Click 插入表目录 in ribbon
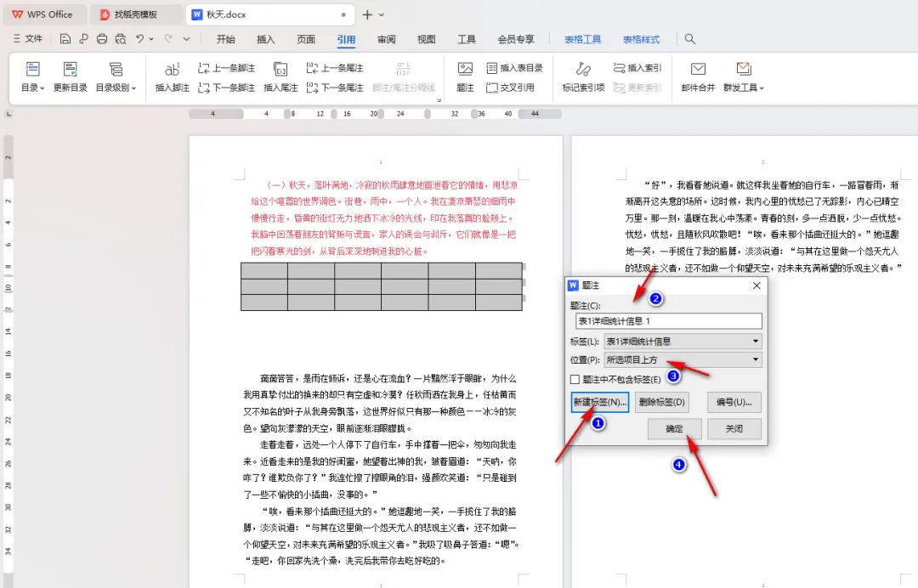Viewport: 918px width, 588px height. (x=514, y=68)
